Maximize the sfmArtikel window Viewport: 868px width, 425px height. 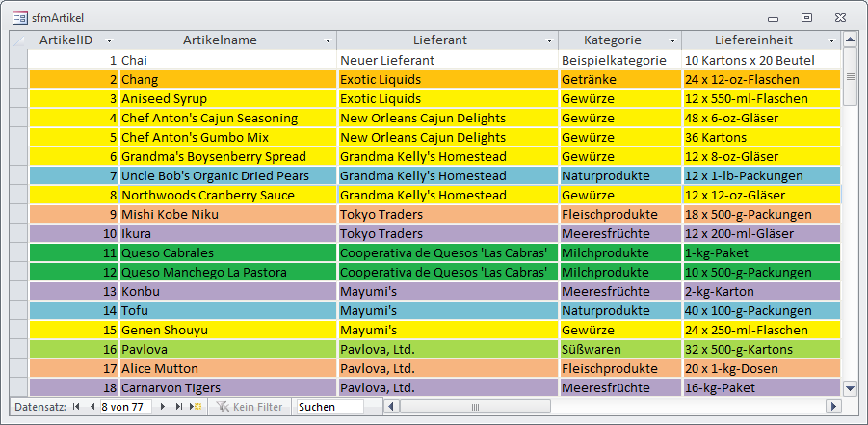pos(806,17)
